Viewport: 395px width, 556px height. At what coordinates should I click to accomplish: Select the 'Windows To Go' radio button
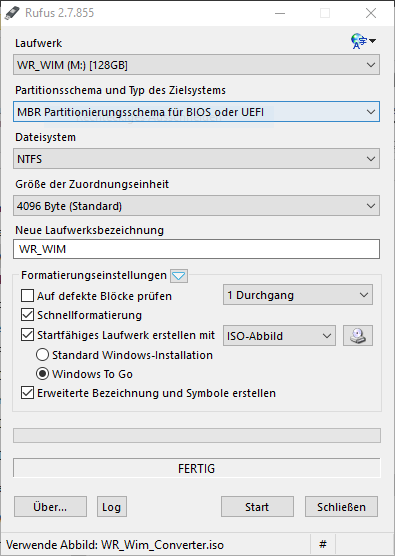coord(43,374)
